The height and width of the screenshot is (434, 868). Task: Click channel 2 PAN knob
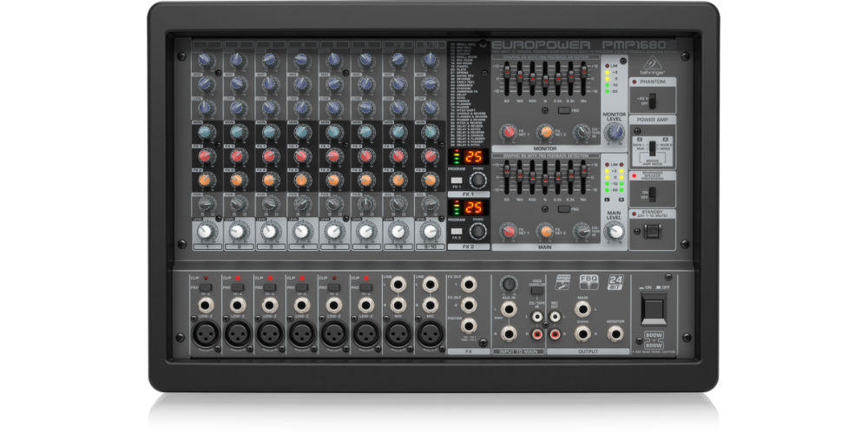[238, 204]
